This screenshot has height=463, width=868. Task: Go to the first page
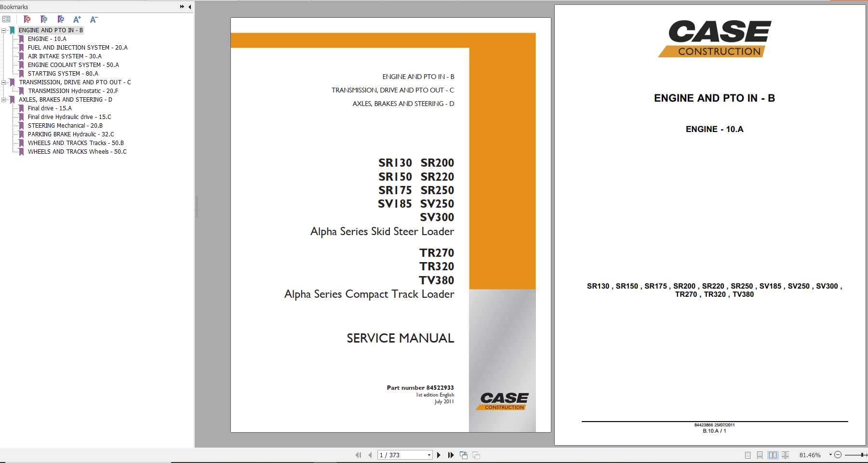(358, 455)
